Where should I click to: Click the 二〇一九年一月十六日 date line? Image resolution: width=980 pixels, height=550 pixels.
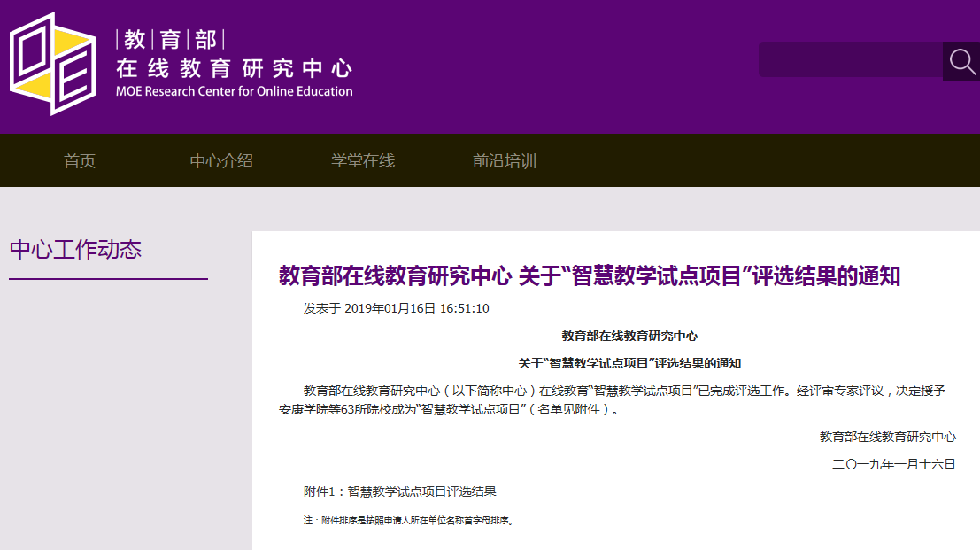point(894,464)
